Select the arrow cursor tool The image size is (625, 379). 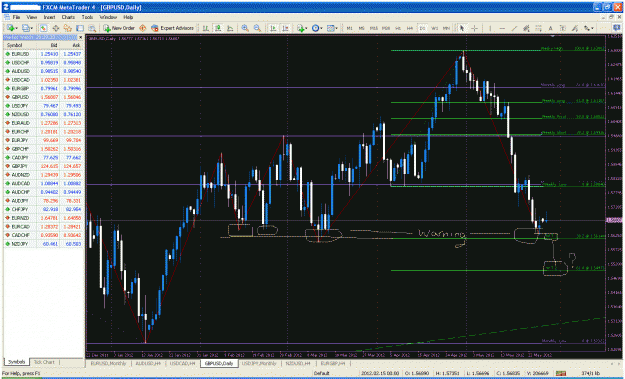[x=462, y=28]
